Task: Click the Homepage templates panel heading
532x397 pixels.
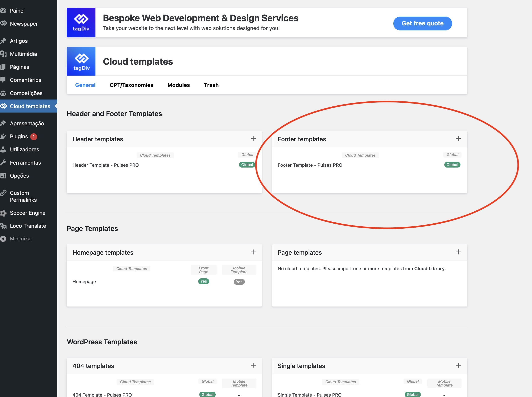Action: click(103, 253)
